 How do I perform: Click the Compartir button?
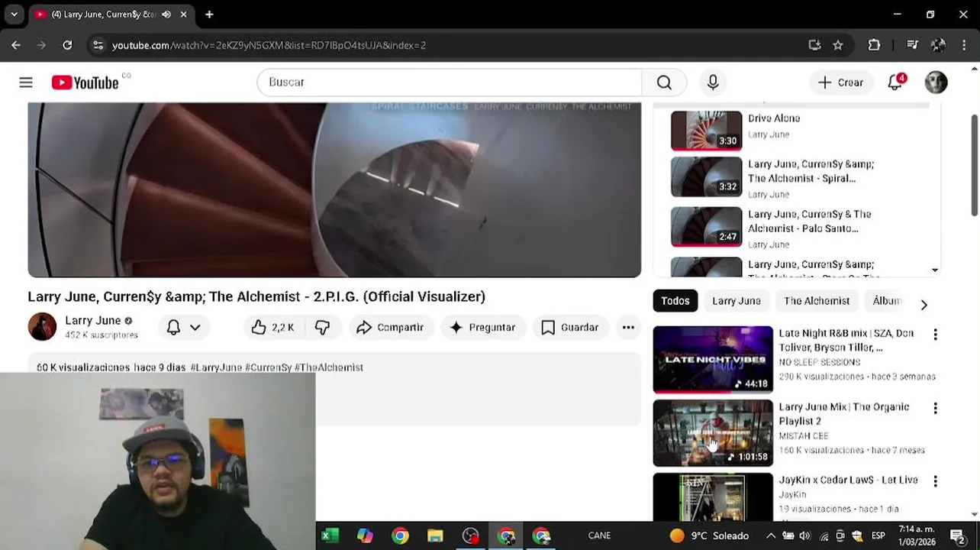pos(390,327)
